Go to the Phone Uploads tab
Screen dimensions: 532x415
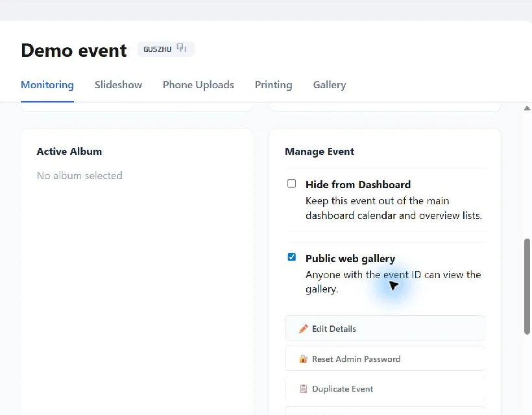point(198,85)
